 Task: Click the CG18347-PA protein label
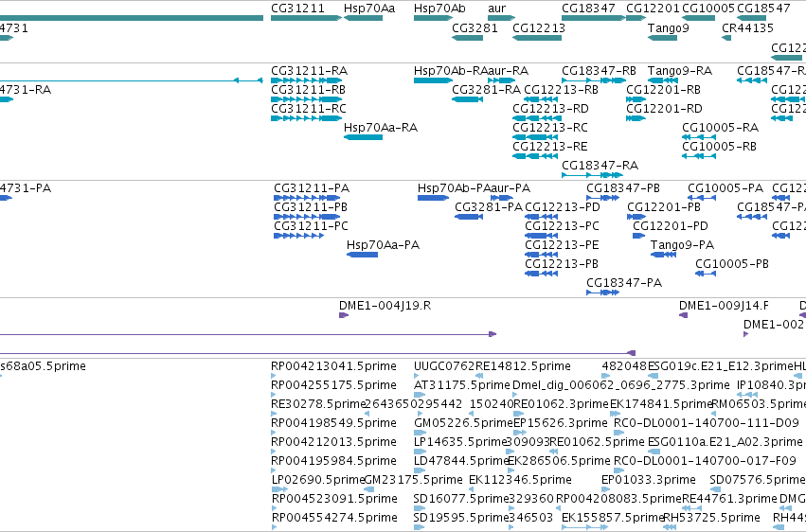pyautogui.click(x=624, y=283)
